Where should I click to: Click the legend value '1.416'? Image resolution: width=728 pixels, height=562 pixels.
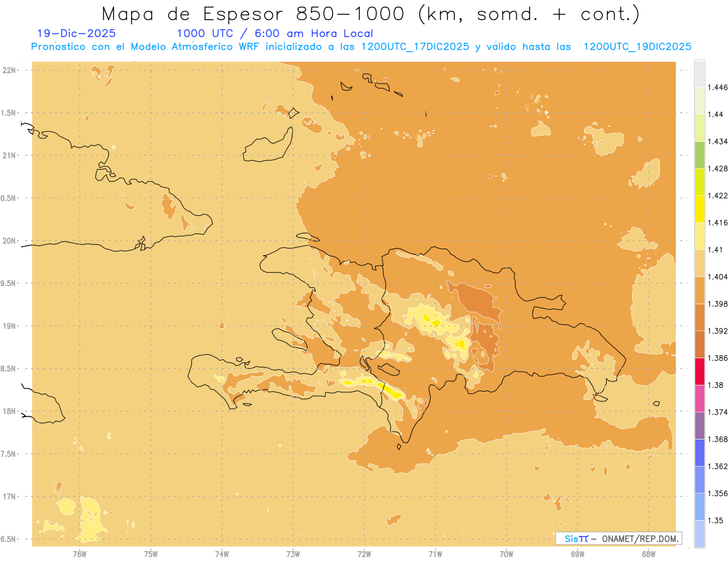coord(719,223)
